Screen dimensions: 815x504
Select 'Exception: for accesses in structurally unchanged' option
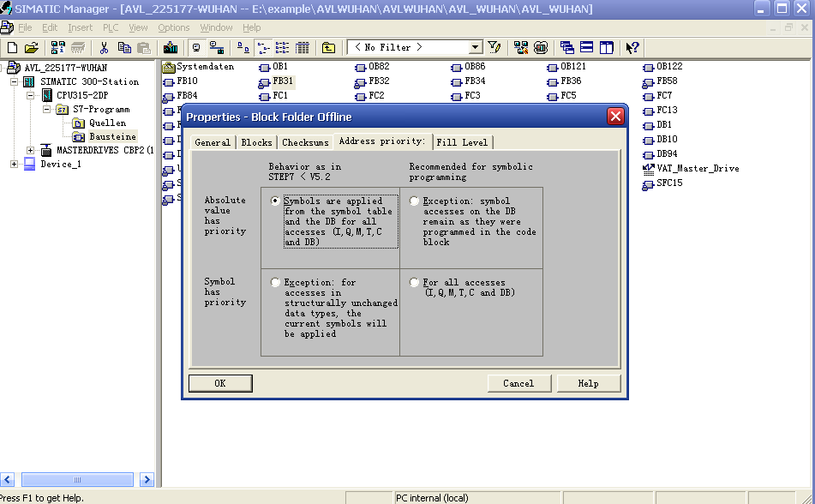275,282
